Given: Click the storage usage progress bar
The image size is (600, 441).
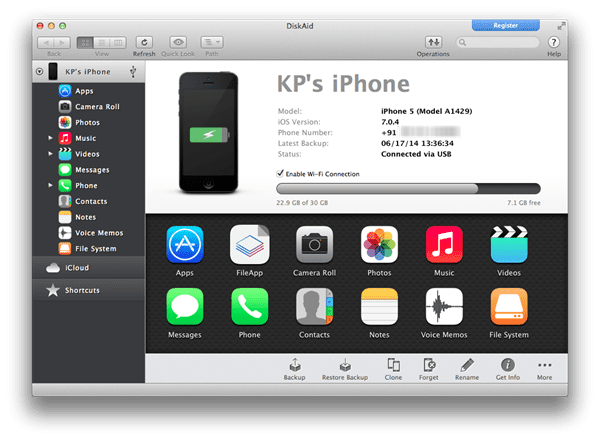Looking at the screenshot, I should (x=408, y=188).
